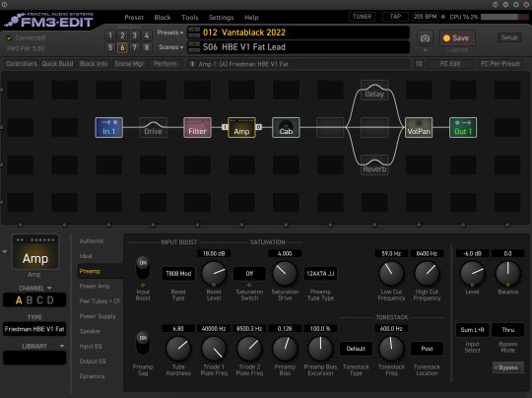Screen dimensions: 532x398
Task: Switch to the Ideal page
Action: click(x=86, y=256)
